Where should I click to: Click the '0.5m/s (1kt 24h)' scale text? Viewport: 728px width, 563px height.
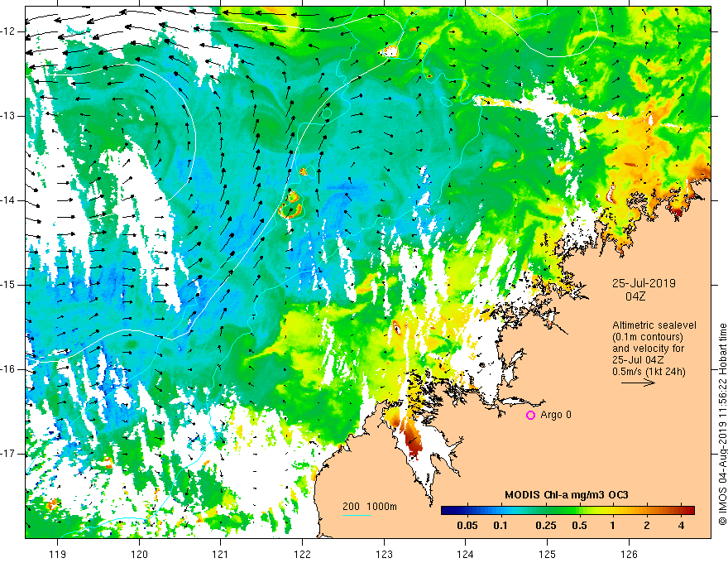(649, 372)
